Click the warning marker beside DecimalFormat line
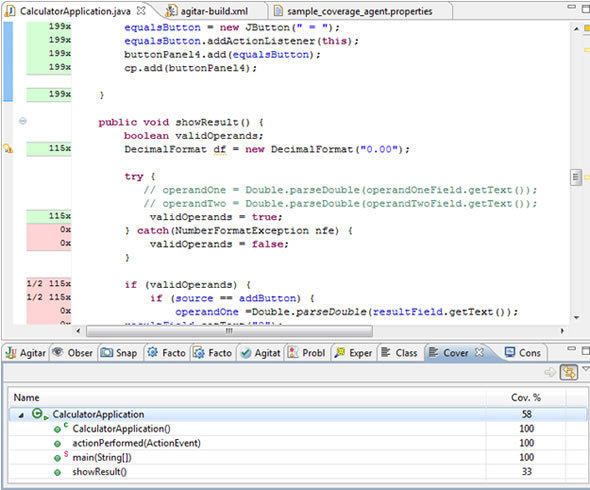 click(x=8, y=149)
